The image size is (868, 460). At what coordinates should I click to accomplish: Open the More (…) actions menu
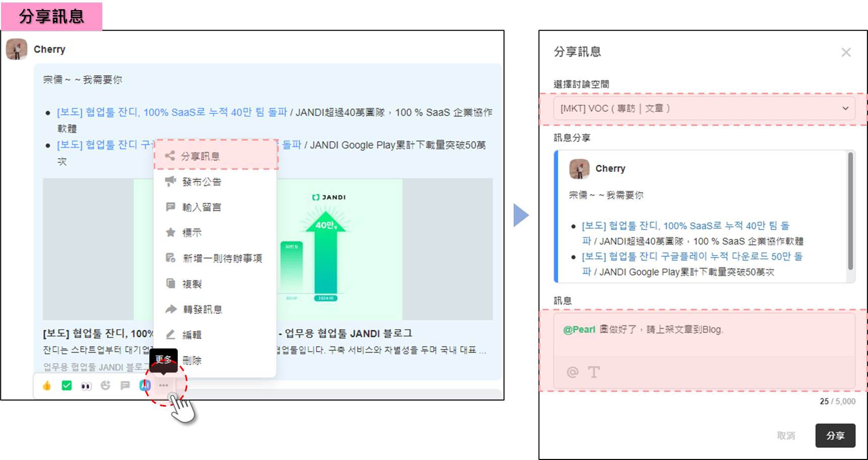coord(164,385)
